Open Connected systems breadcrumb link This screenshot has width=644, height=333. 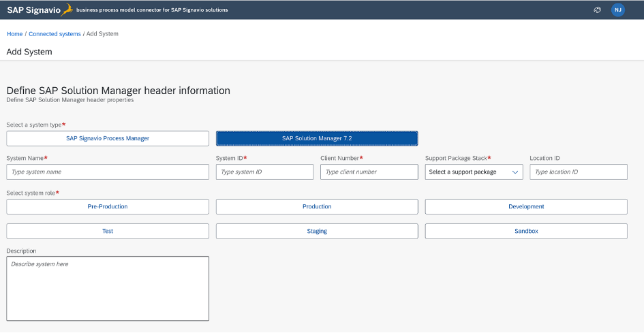click(55, 34)
